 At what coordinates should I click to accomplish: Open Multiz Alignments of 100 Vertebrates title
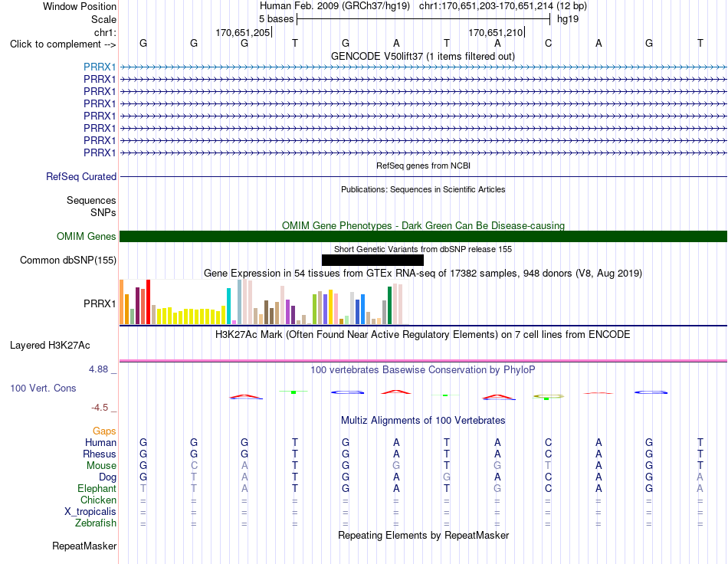click(423, 420)
